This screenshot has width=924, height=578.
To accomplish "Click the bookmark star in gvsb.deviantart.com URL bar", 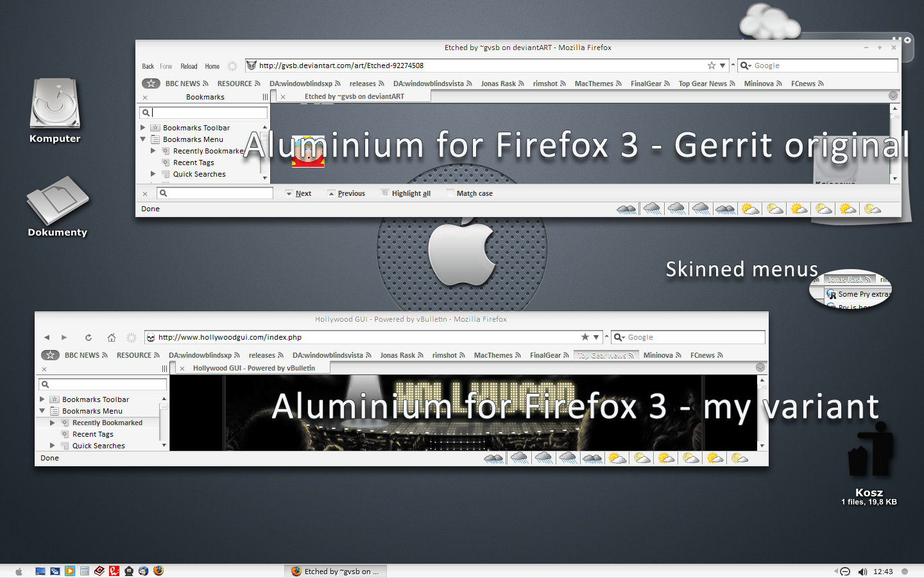I will pos(712,66).
